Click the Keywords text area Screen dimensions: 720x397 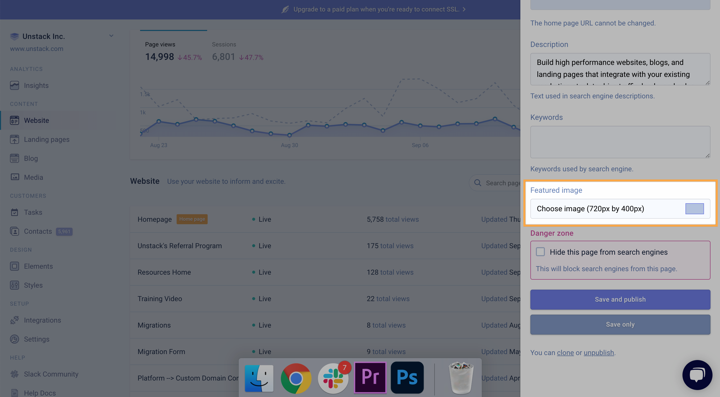pos(620,142)
